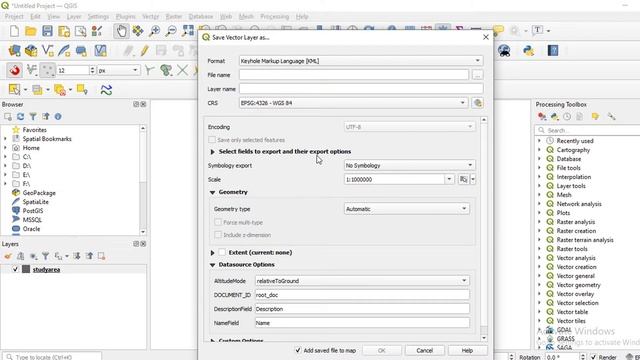The width and height of the screenshot is (640, 360).
Task: Click the DOCUMENT_ID field root_doc
Action: point(362,295)
